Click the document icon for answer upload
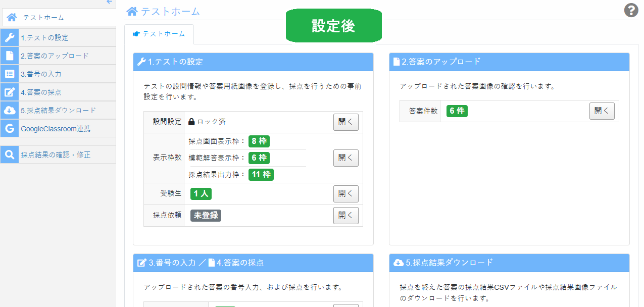This screenshot has width=644, height=307. [x=10, y=56]
